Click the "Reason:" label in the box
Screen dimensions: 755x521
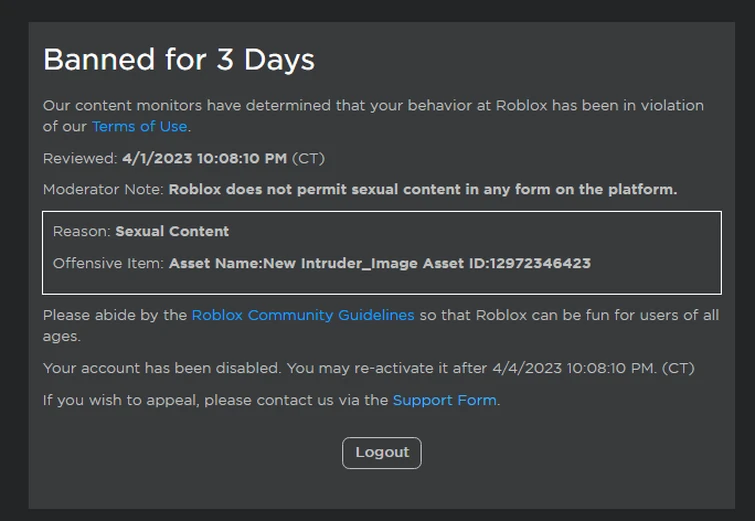81,231
